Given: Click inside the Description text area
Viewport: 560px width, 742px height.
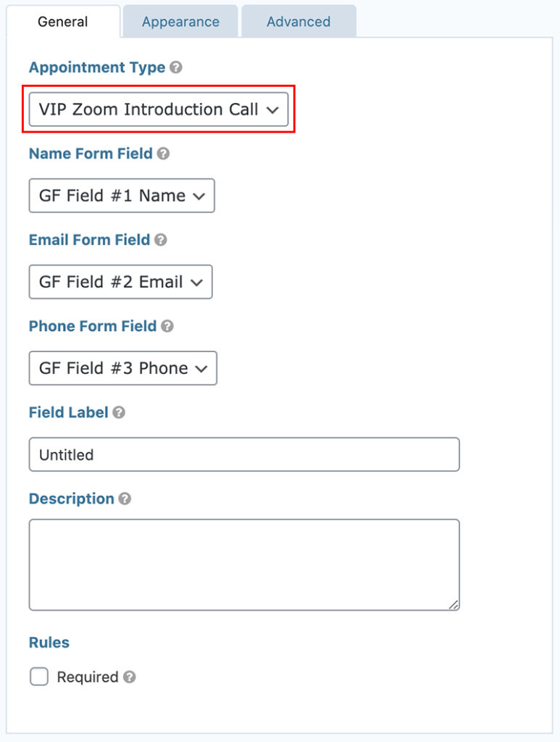Looking at the screenshot, I should pos(244,564).
